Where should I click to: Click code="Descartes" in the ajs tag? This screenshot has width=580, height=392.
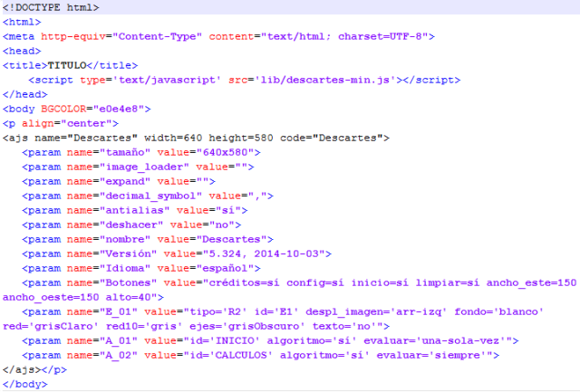point(332,138)
